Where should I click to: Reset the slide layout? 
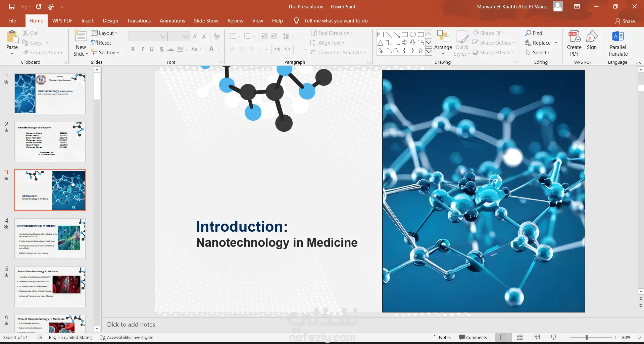click(101, 43)
